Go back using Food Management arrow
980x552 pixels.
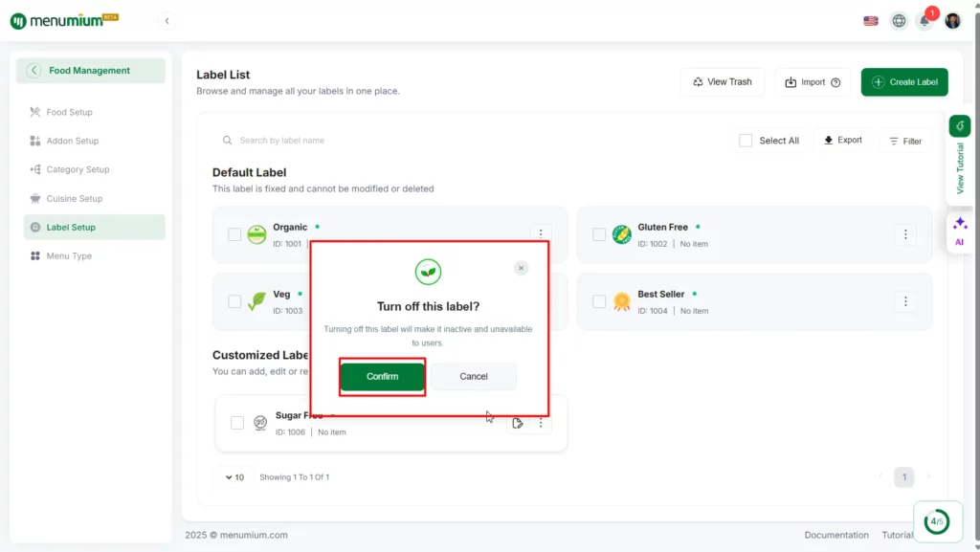[33, 71]
